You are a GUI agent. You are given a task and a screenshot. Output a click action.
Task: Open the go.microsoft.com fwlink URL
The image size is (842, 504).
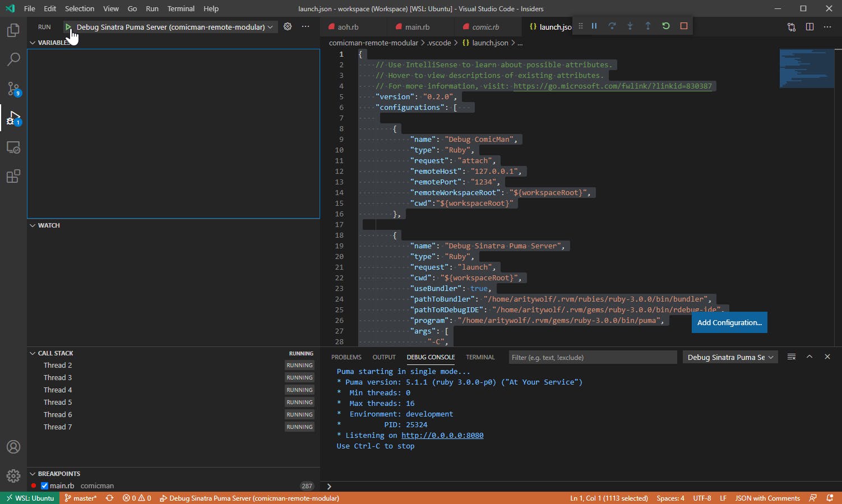tap(613, 86)
